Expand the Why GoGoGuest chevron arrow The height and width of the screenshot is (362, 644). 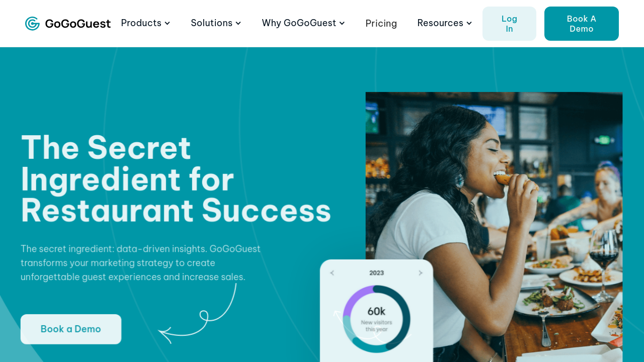click(342, 23)
